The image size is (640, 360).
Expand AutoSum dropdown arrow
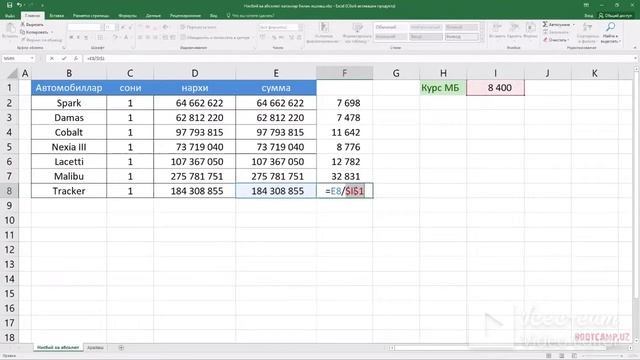click(x=573, y=25)
